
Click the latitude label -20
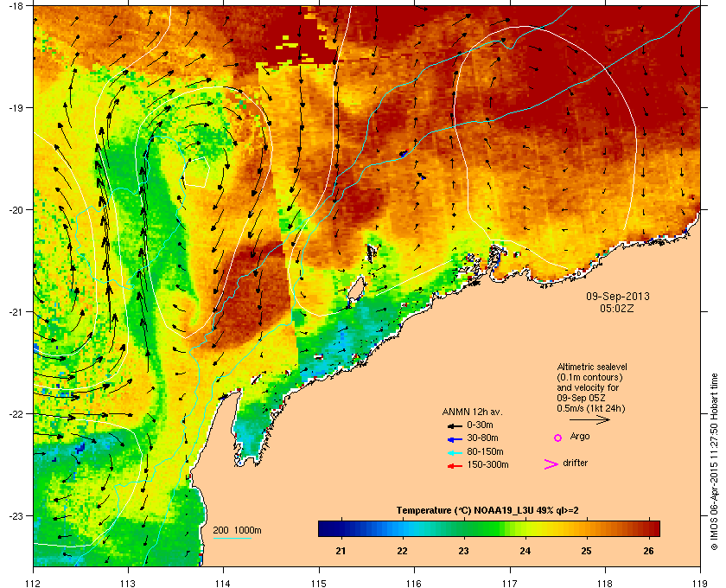(x=16, y=210)
